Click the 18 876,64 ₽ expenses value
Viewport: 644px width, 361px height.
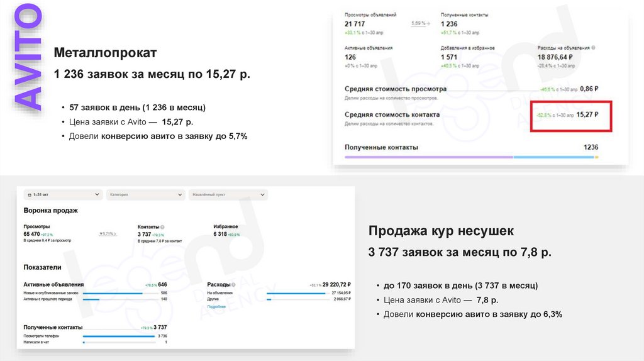[x=555, y=57]
